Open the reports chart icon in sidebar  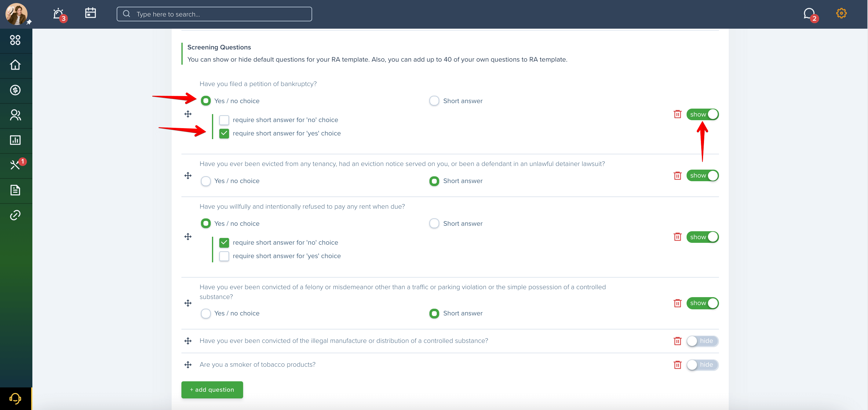coord(15,140)
